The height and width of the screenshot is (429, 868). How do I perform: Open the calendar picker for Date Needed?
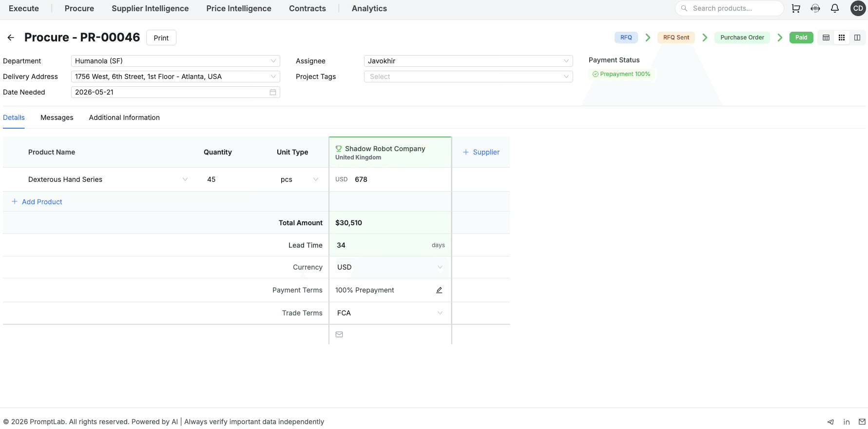coord(273,92)
